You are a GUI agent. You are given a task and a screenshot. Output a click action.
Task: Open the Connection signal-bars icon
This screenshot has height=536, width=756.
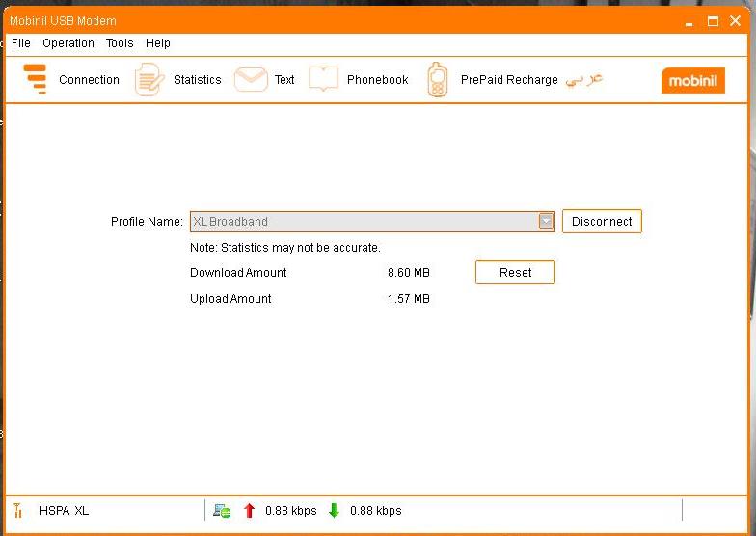tap(35, 79)
